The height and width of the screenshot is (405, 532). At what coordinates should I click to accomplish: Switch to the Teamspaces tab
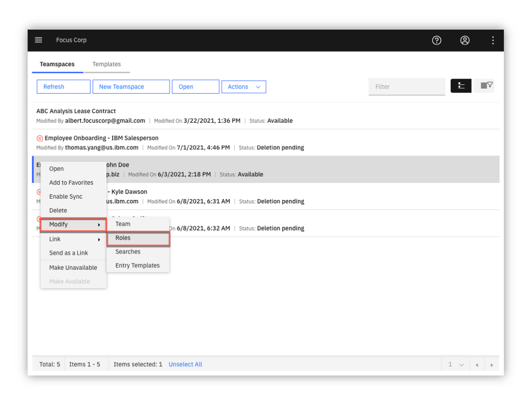click(57, 64)
